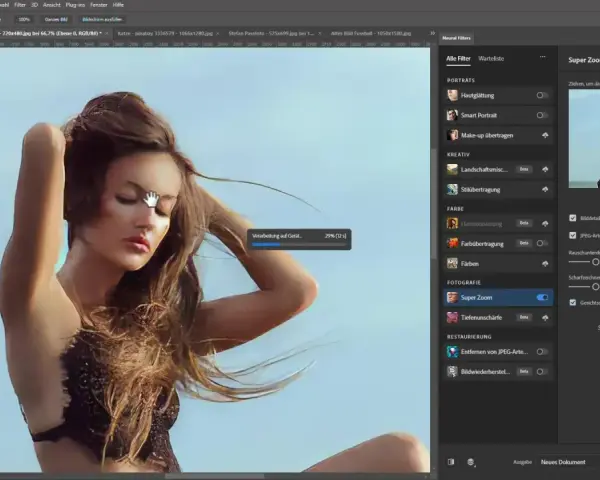Download the Stilübertragung filter from cloud
This screenshot has height=480, width=600.
click(545, 189)
